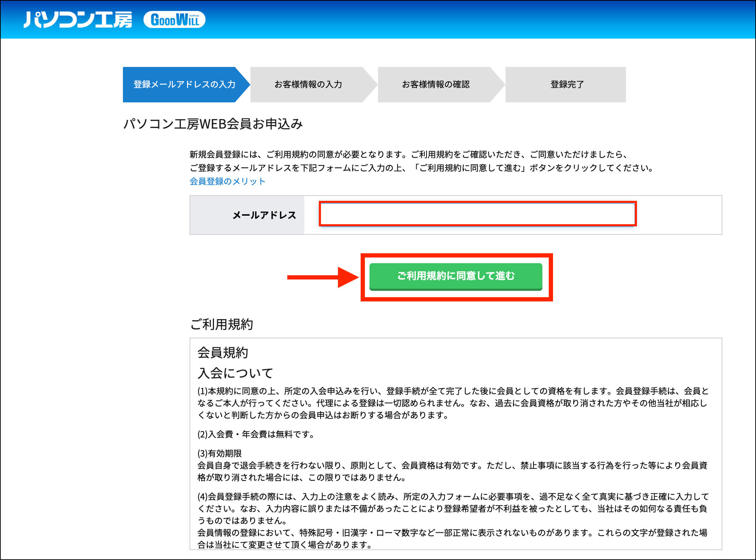Click the GoodWill logo badge
The width and height of the screenshot is (756, 560).
[x=174, y=19]
